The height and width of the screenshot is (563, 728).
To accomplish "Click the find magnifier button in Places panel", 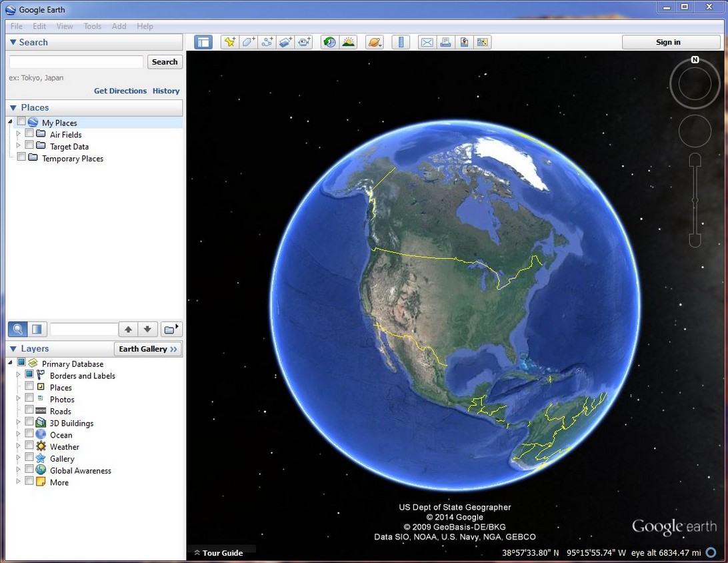I will (17, 330).
